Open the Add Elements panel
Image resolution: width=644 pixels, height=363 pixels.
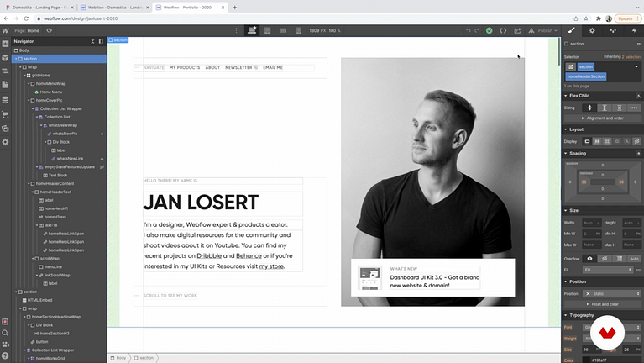[x=5, y=45]
